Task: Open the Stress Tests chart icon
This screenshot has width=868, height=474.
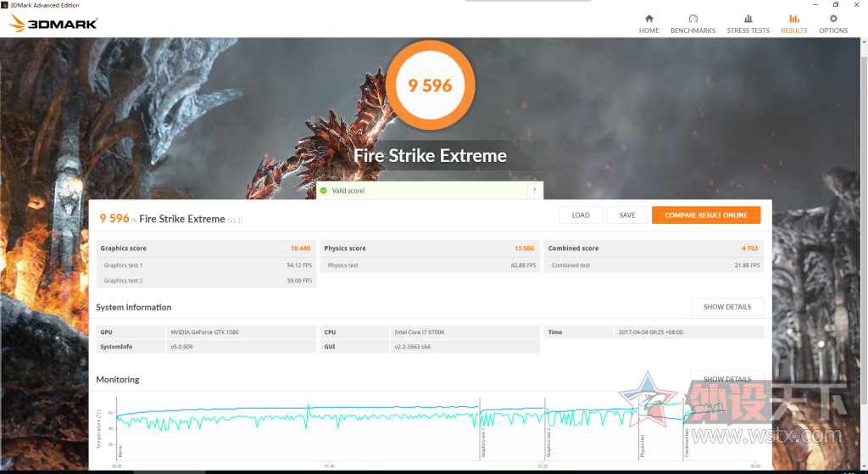Action: coord(748,19)
